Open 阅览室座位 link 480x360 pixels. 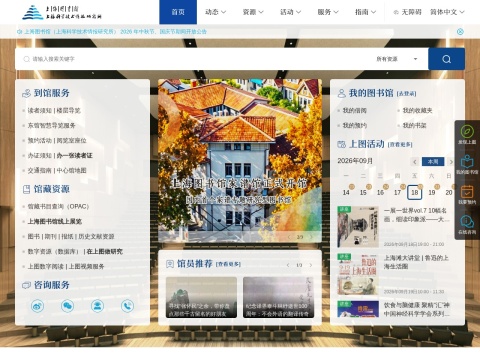[x=71, y=140]
